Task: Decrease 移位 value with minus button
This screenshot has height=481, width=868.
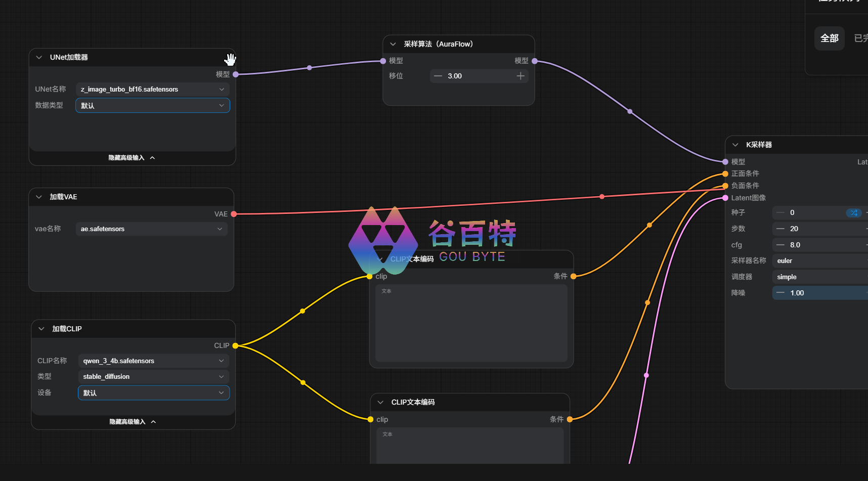Action: pyautogui.click(x=438, y=76)
